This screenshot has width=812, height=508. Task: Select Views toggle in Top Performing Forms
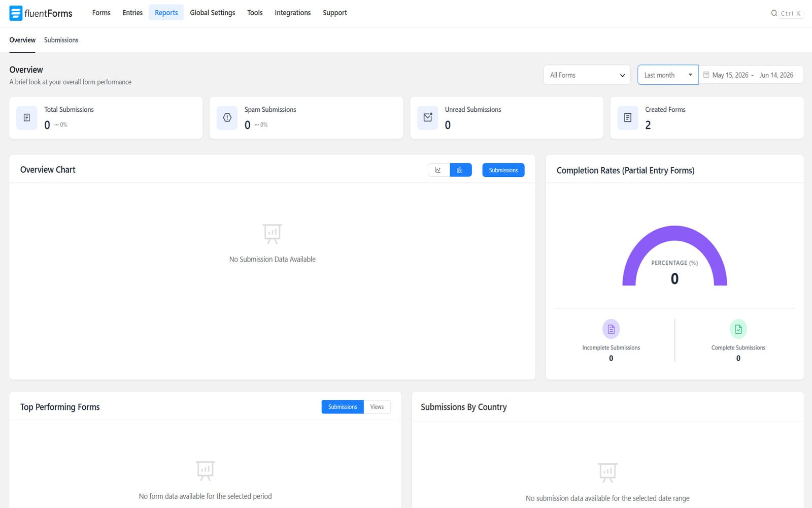(x=377, y=407)
